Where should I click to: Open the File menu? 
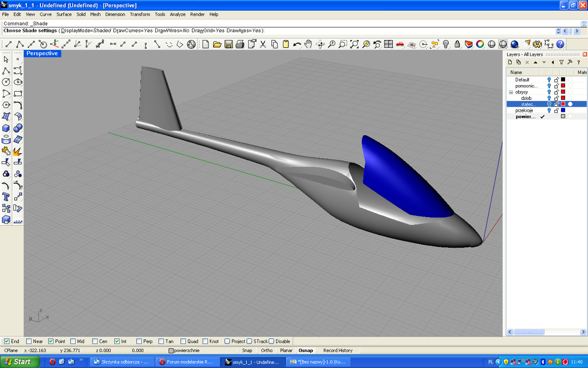click(6, 14)
